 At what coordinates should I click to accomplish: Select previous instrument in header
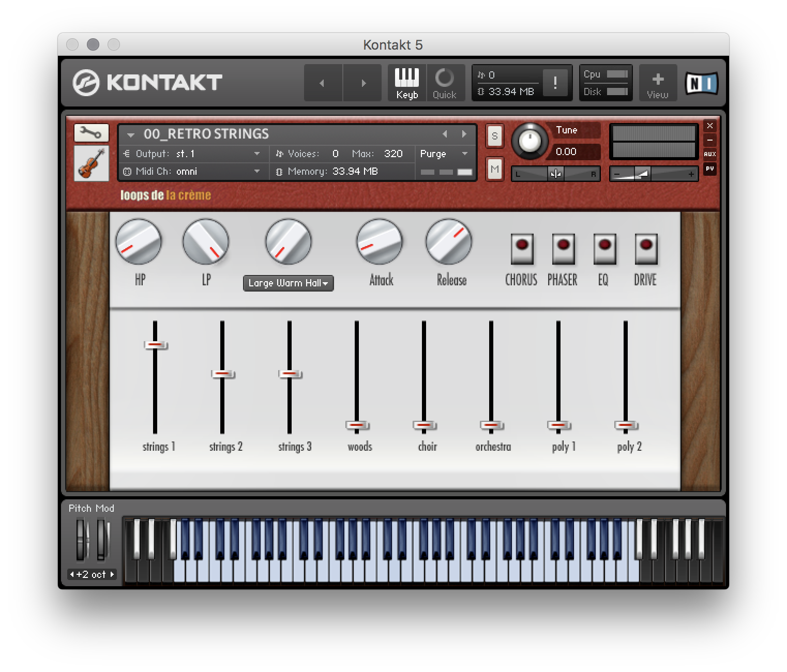(x=445, y=134)
